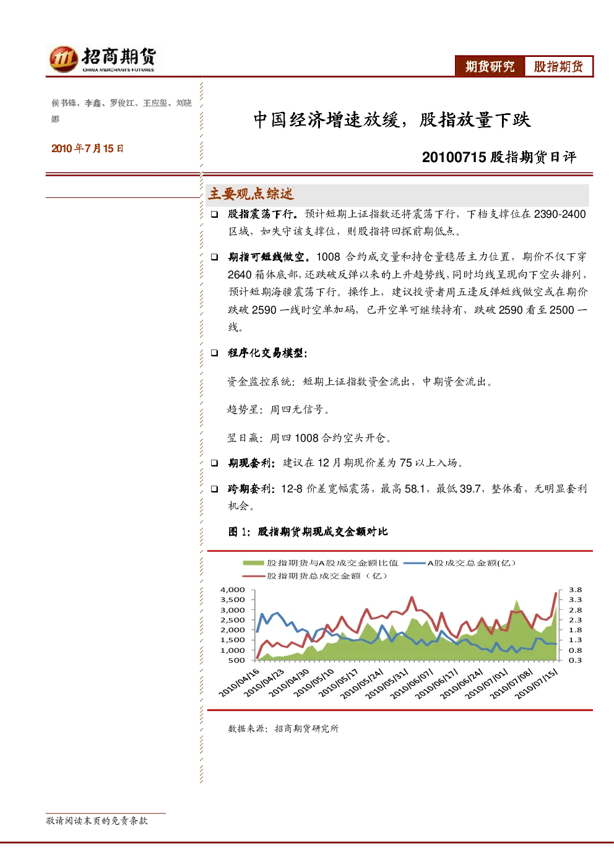Screen dimensions: 614x868
Task: Click the right axis value 3.8
Action: [576, 590]
